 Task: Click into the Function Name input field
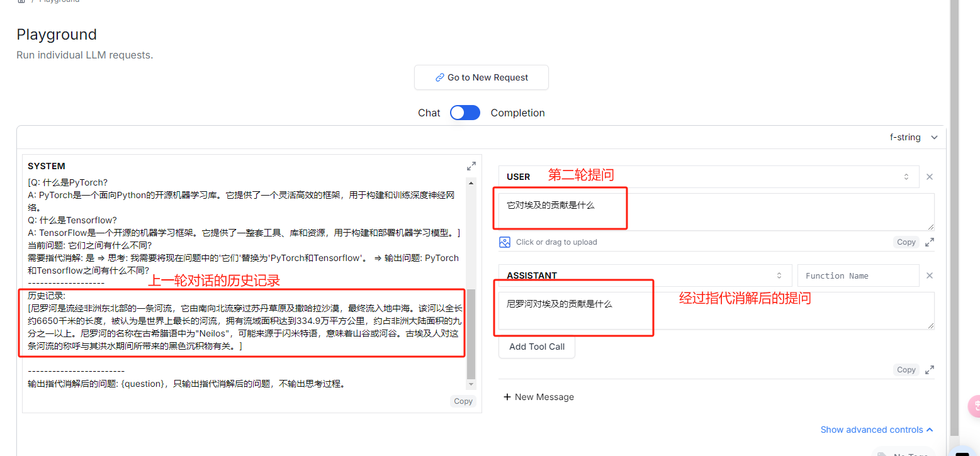coord(858,275)
